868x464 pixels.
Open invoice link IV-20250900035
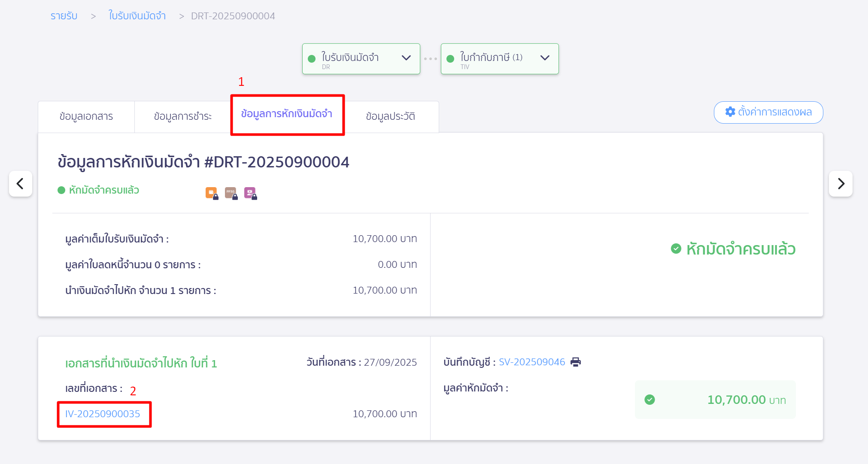tap(103, 414)
